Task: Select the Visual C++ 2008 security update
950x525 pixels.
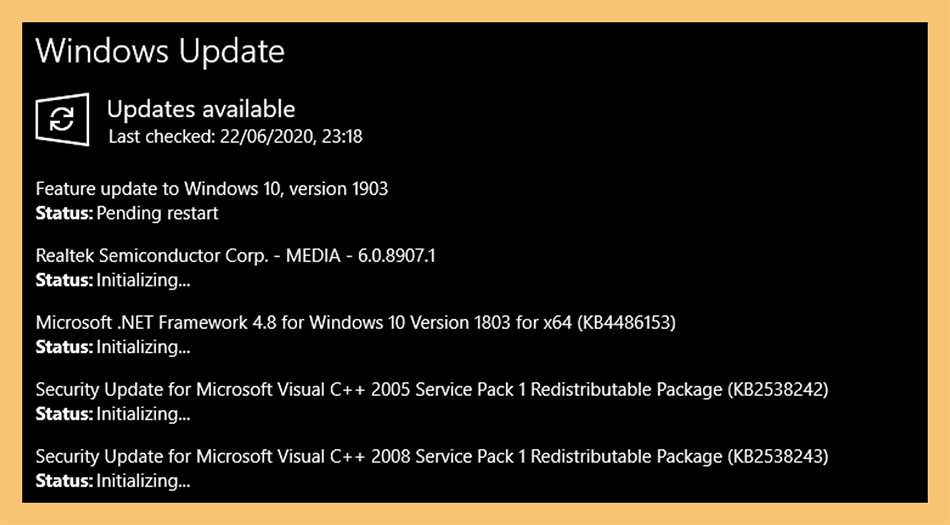Action: pyautogui.click(x=432, y=456)
